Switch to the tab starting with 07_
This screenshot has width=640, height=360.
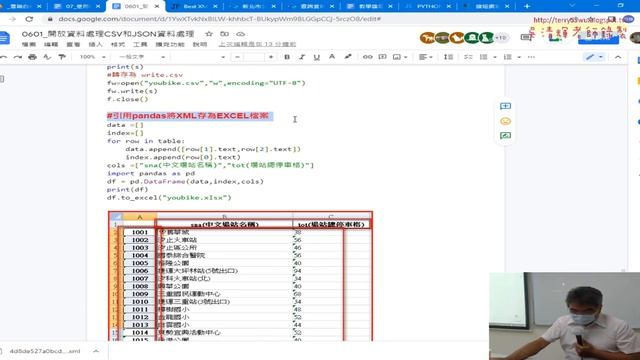[x=77, y=6]
